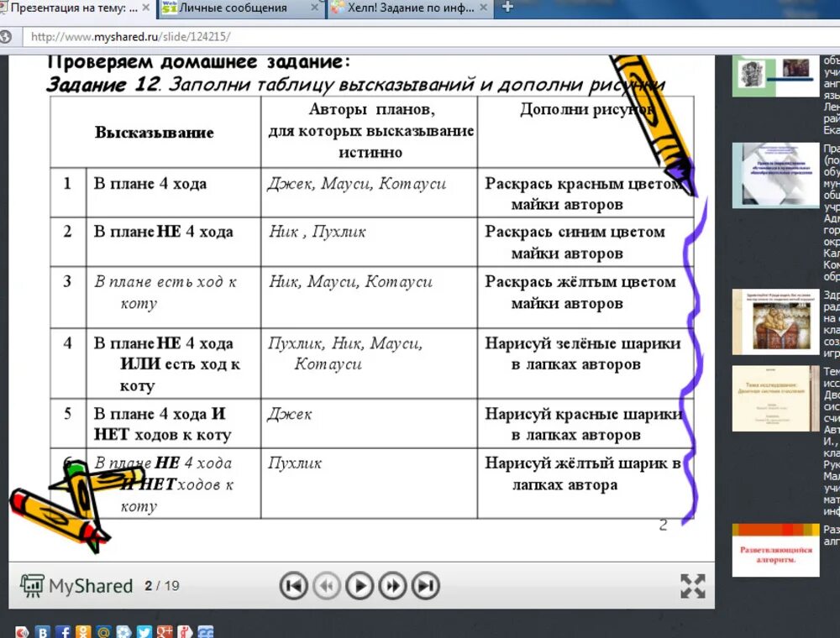Click 'Раскрась синим цветом майки авторов'
Viewport: 840px width, 638px height.
coord(575,242)
